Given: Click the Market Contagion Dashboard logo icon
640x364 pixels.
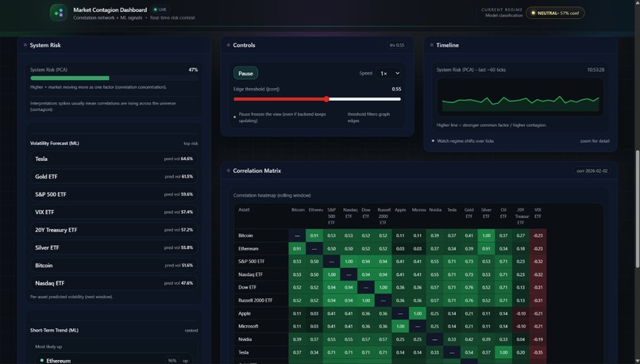Looking at the screenshot, I should click(x=59, y=13).
